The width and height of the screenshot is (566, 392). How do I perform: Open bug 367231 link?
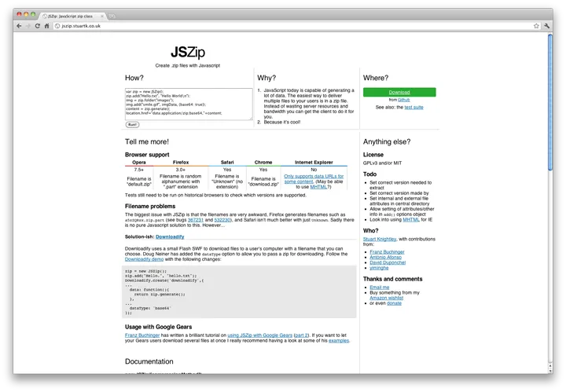coord(196,220)
